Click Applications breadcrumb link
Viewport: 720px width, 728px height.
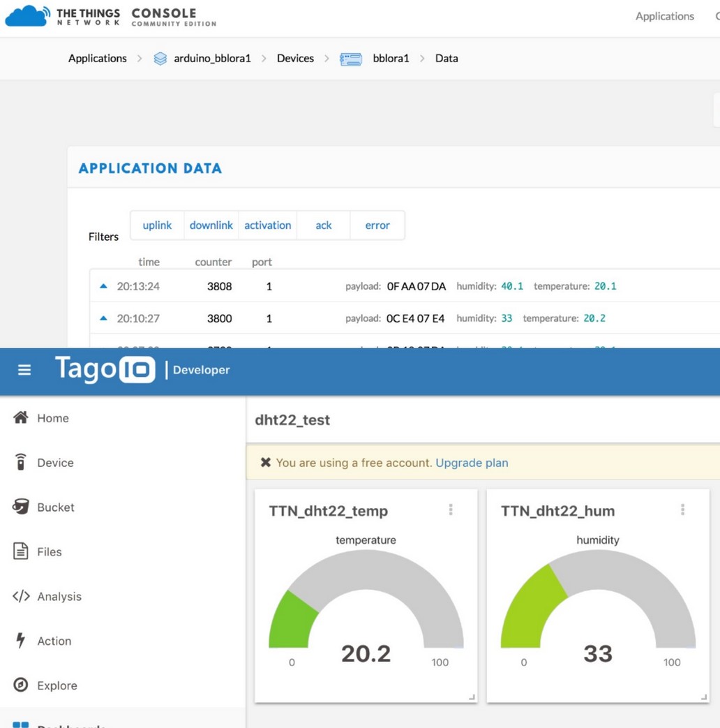click(x=98, y=58)
